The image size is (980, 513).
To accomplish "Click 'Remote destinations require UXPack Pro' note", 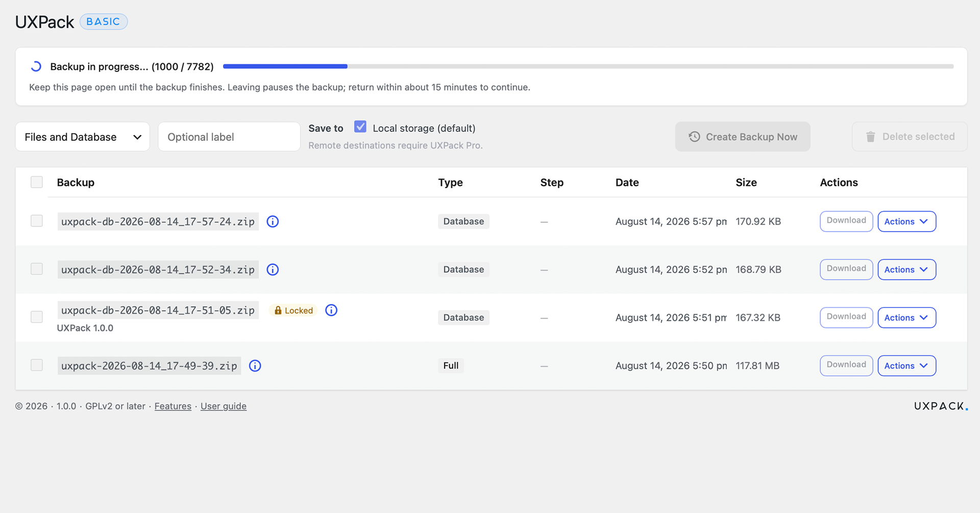I will coord(396,145).
